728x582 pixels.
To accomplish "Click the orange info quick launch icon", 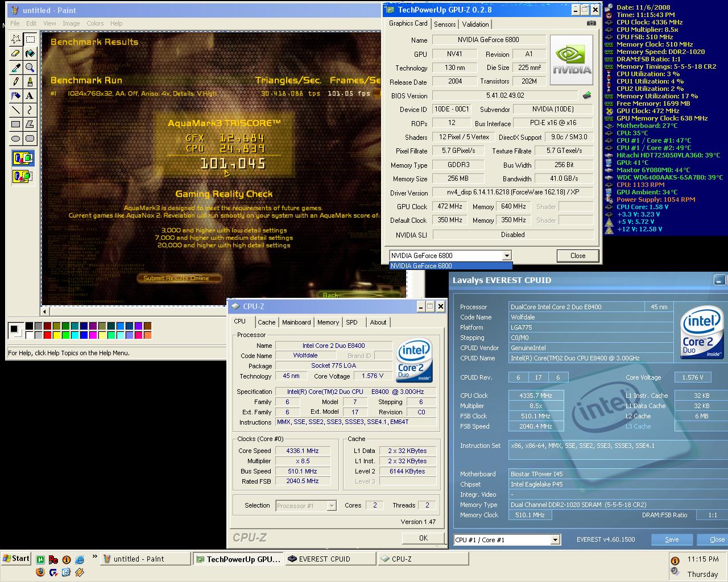I will (x=67, y=560).
